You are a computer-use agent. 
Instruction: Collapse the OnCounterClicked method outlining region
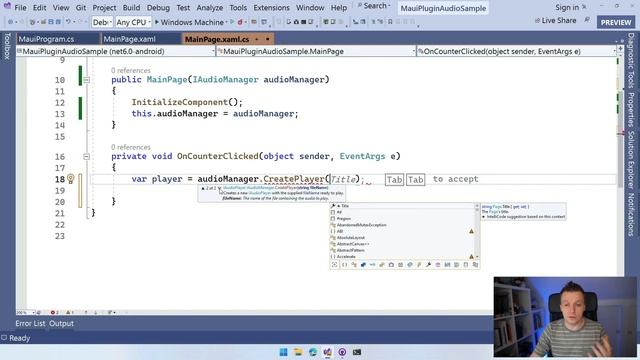point(87,156)
